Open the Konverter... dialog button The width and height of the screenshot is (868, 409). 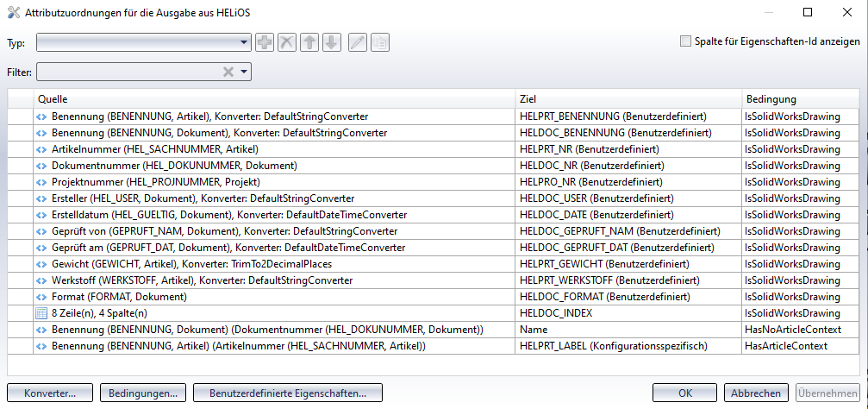tap(50, 393)
